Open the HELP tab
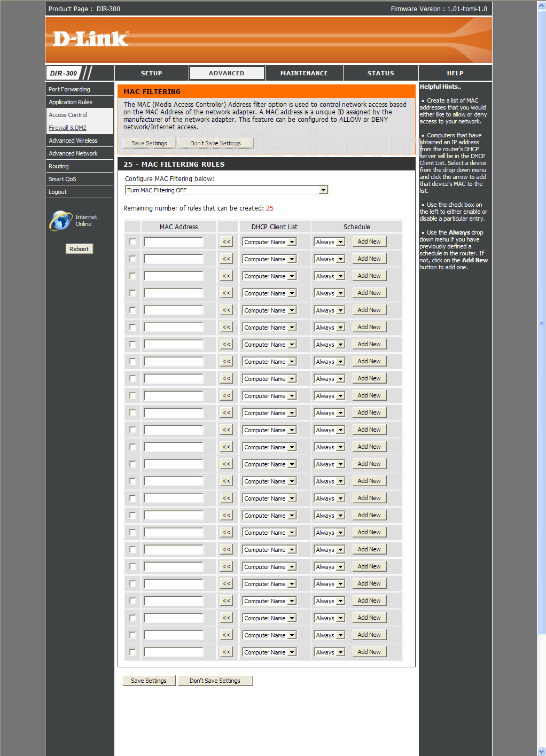This screenshot has height=756, width=546. [x=455, y=73]
